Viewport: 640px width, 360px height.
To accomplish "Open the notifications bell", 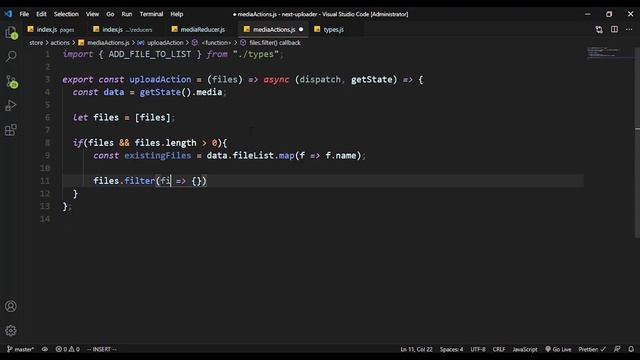I will pos(631,349).
